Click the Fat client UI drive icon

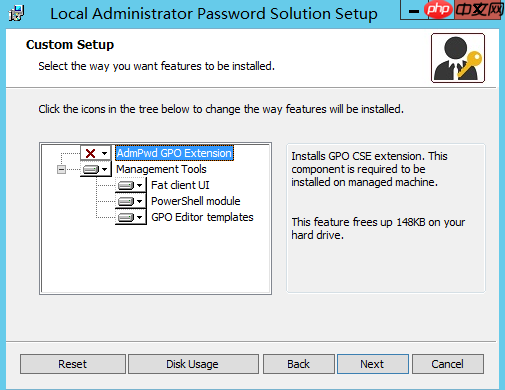(126, 185)
